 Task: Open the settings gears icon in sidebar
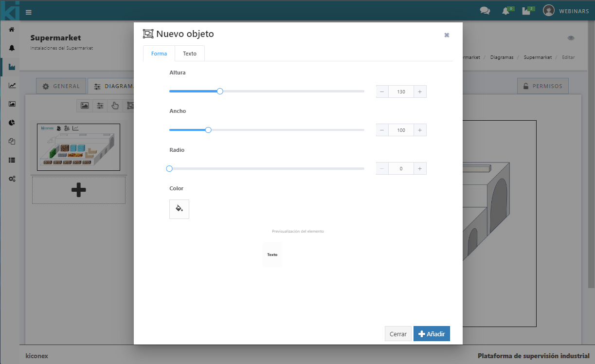[12, 179]
